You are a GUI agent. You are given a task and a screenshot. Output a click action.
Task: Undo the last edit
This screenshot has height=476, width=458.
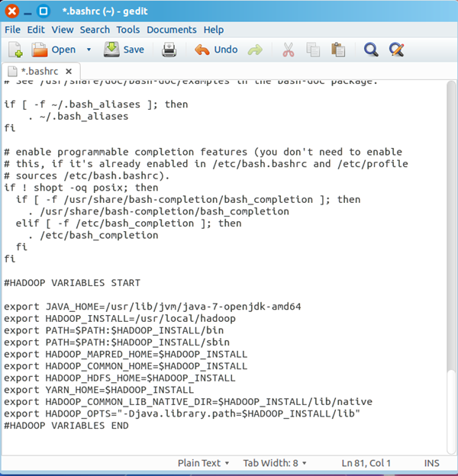(216, 50)
